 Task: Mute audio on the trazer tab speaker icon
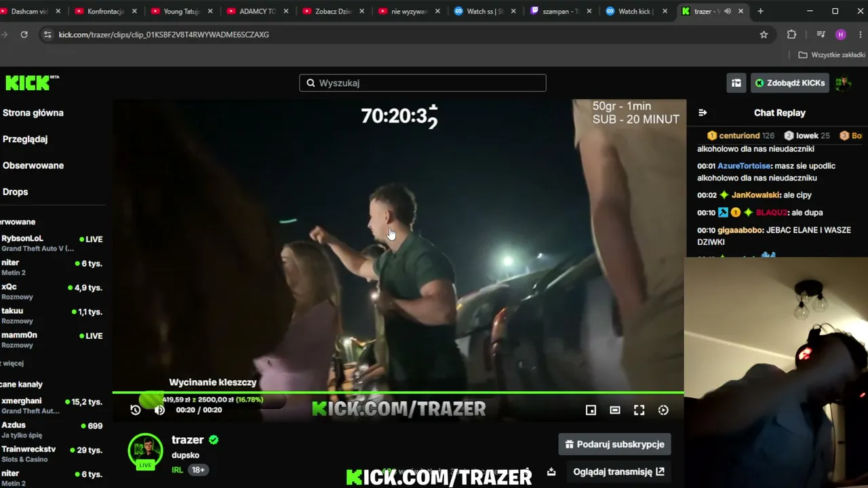(728, 12)
